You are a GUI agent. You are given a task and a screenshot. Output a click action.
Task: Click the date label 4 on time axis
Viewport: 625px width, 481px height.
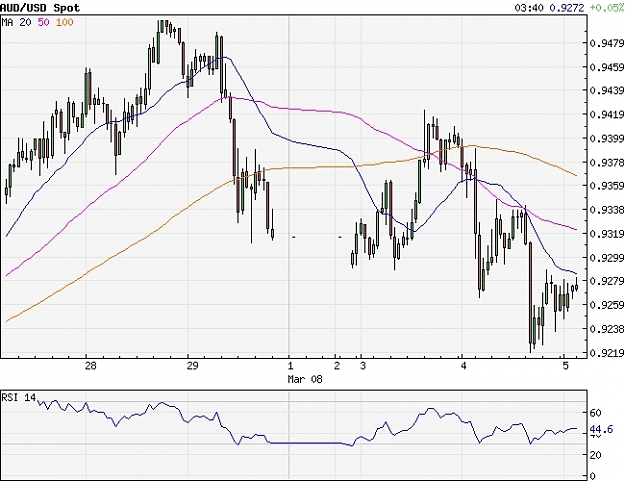[463, 366]
